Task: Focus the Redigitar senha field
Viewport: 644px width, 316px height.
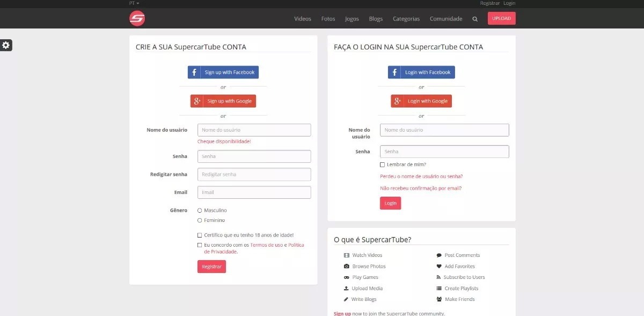Action: (x=254, y=174)
